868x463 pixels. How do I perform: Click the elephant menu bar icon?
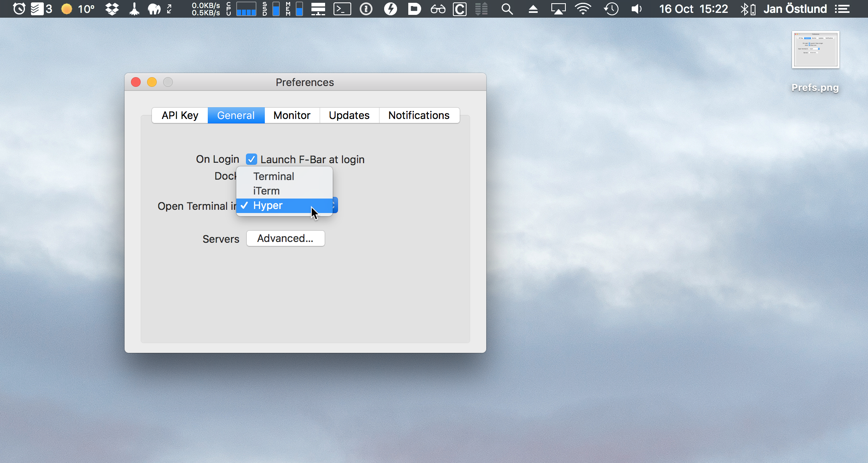154,9
